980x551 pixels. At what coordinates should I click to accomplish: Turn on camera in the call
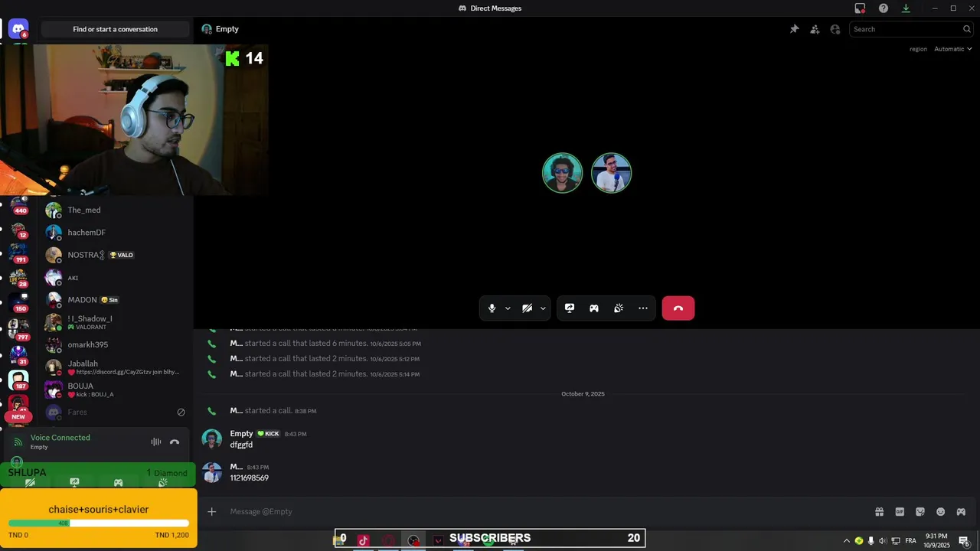click(527, 308)
